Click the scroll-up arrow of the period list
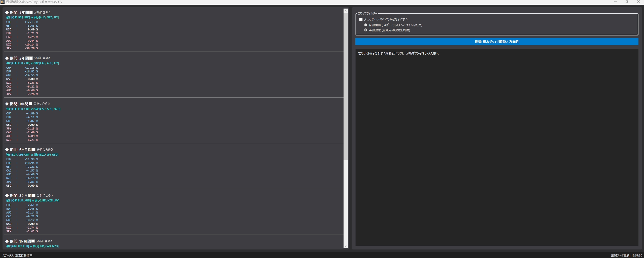The width and height of the screenshot is (644, 258). click(x=346, y=11)
